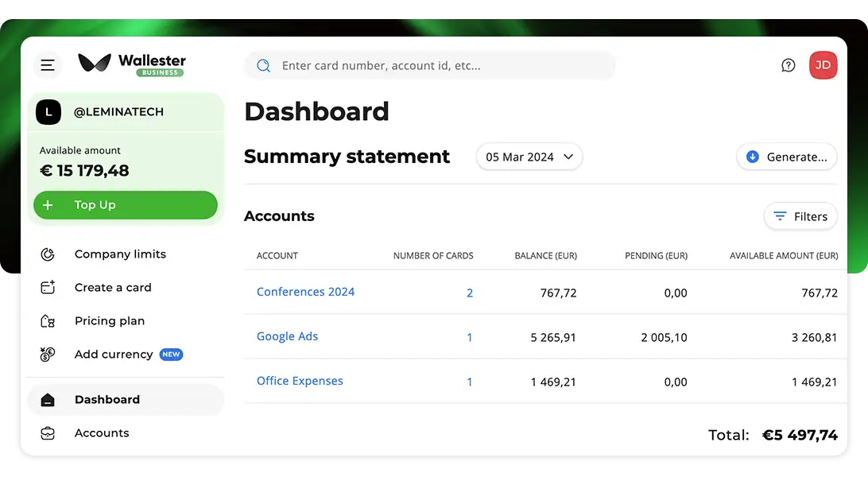Click the Google Ads balance 5 265,91
The image size is (868, 477).
(x=553, y=337)
